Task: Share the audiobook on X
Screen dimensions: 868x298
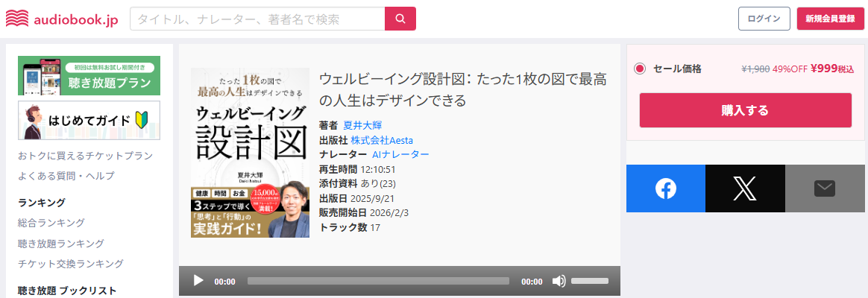Action: pos(745,188)
